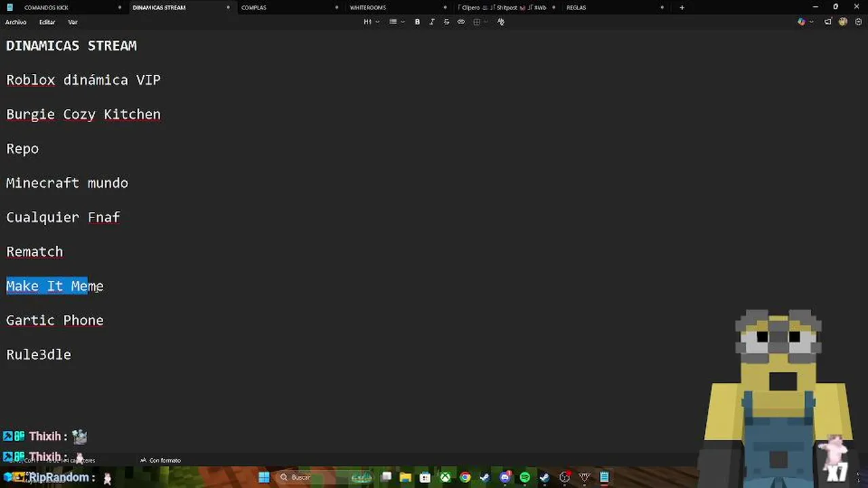Open Spotify from the taskbar
This screenshot has height=488, width=868.
pos(524,477)
